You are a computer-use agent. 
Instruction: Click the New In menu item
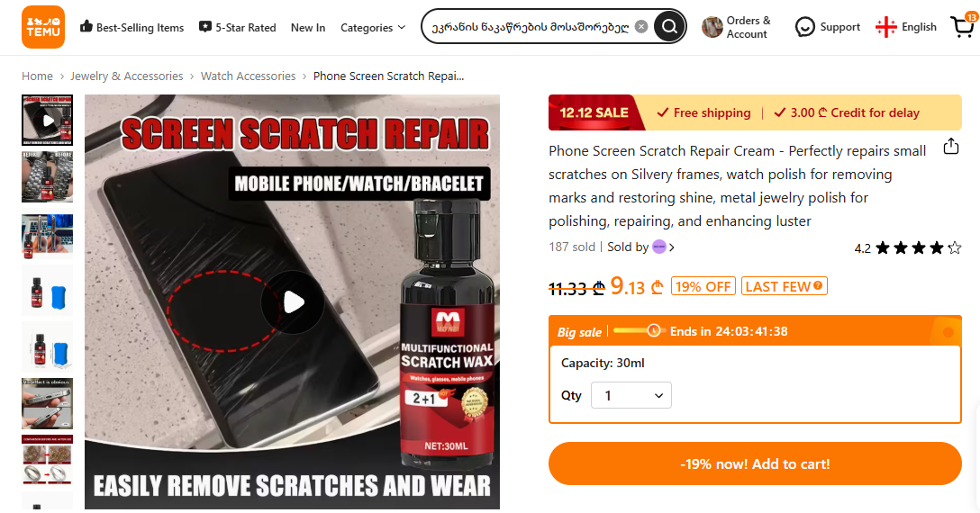pos(308,28)
